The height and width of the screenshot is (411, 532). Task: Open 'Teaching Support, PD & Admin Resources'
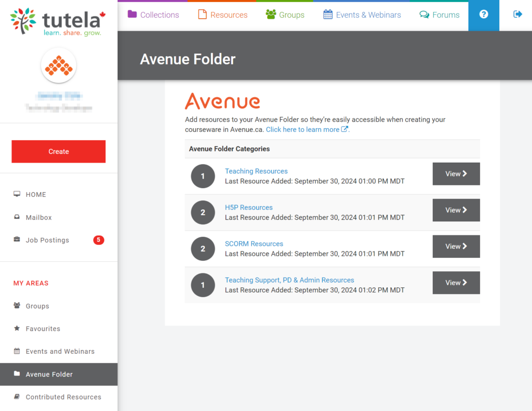(289, 280)
